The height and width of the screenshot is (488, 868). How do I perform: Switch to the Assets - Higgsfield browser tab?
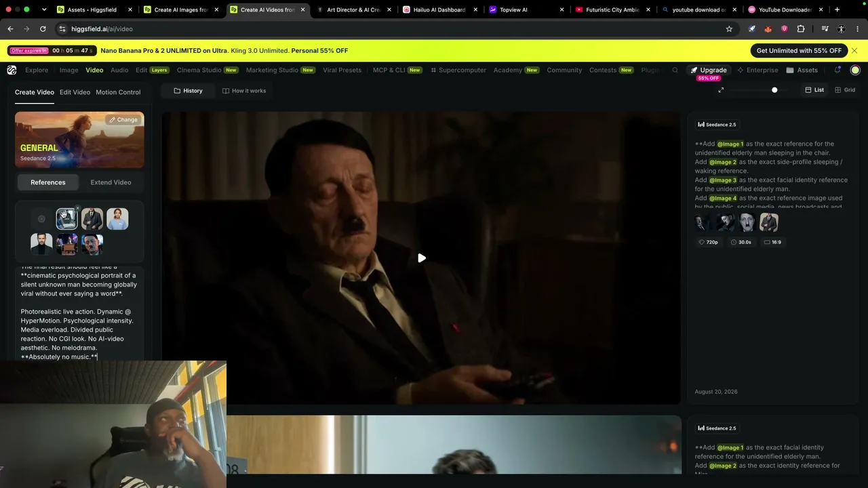[95, 9]
